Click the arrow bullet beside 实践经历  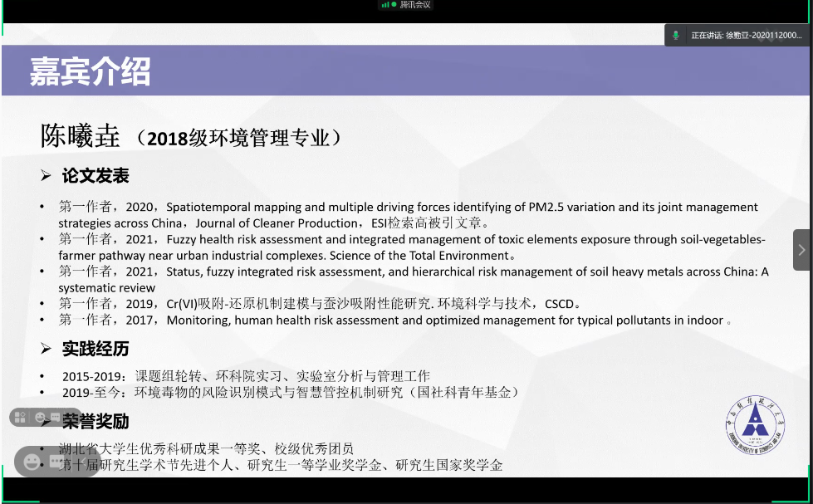pyautogui.click(x=47, y=349)
